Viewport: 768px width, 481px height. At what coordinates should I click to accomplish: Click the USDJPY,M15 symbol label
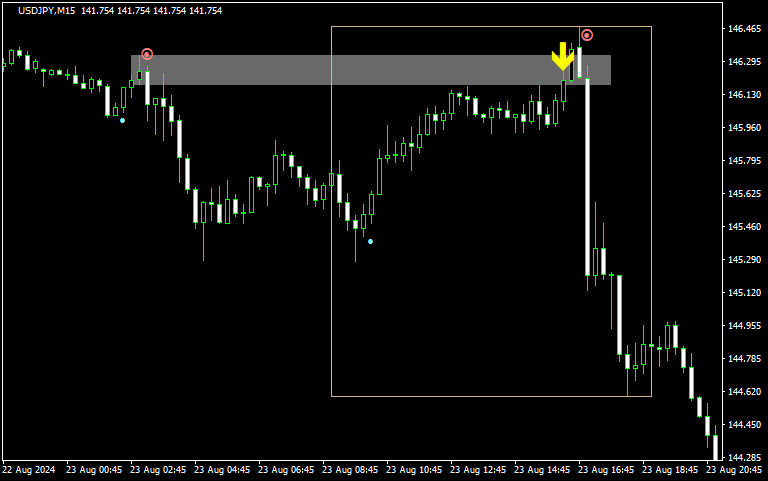click(x=46, y=10)
